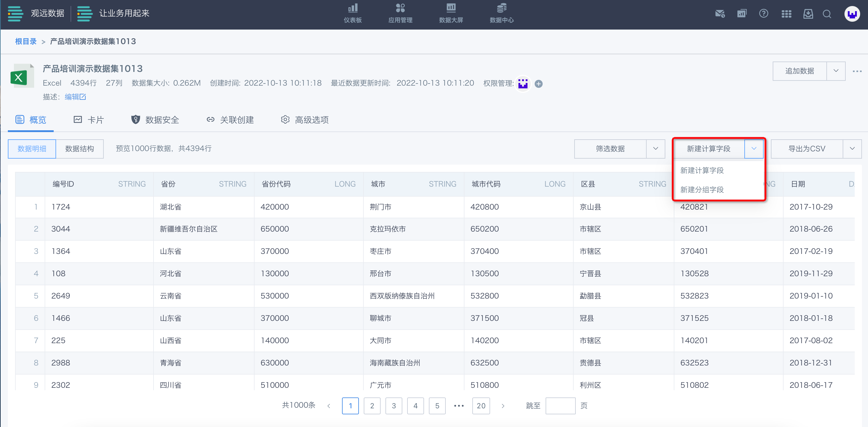
Task: Open the help question mark icon
Action: click(x=763, y=14)
